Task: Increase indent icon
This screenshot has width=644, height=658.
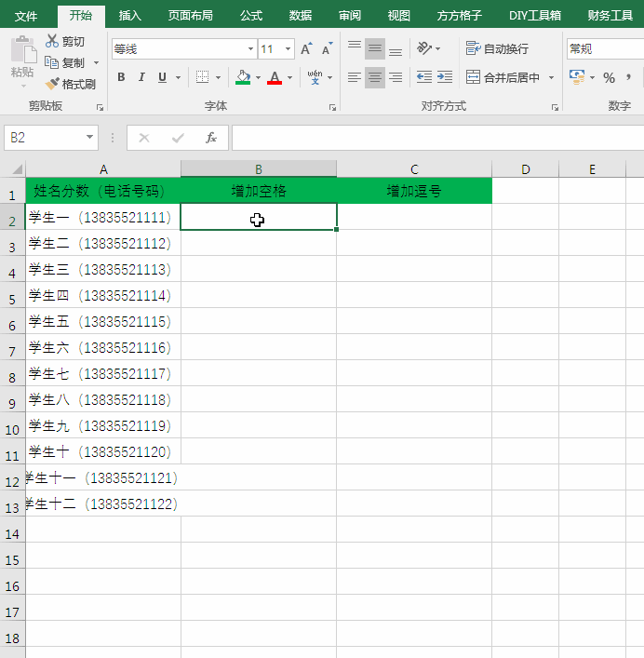Action: click(x=444, y=77)
